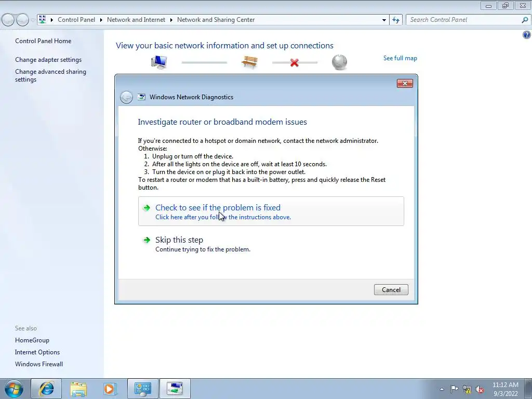Click the heading View your basic network information
532x399 pixels.
[224, 46]
